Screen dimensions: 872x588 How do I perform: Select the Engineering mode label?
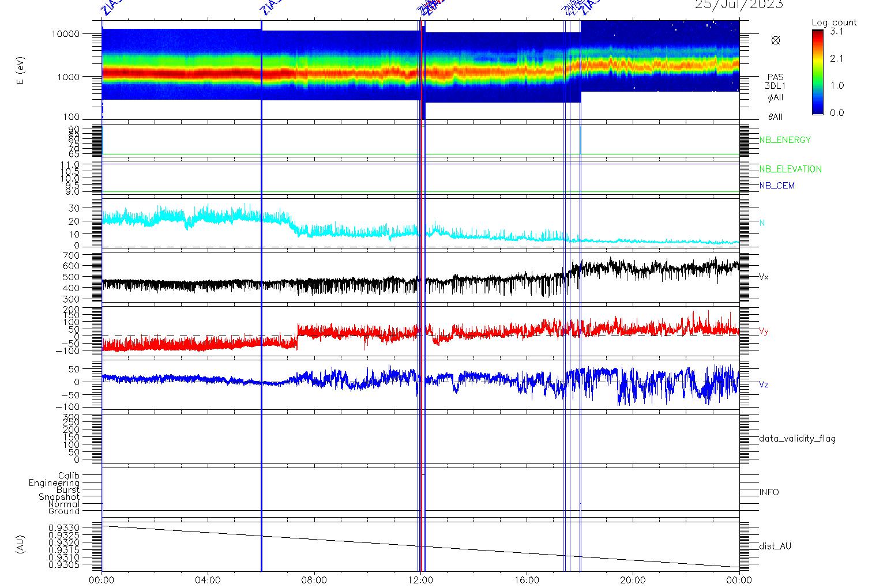point(54,483)
